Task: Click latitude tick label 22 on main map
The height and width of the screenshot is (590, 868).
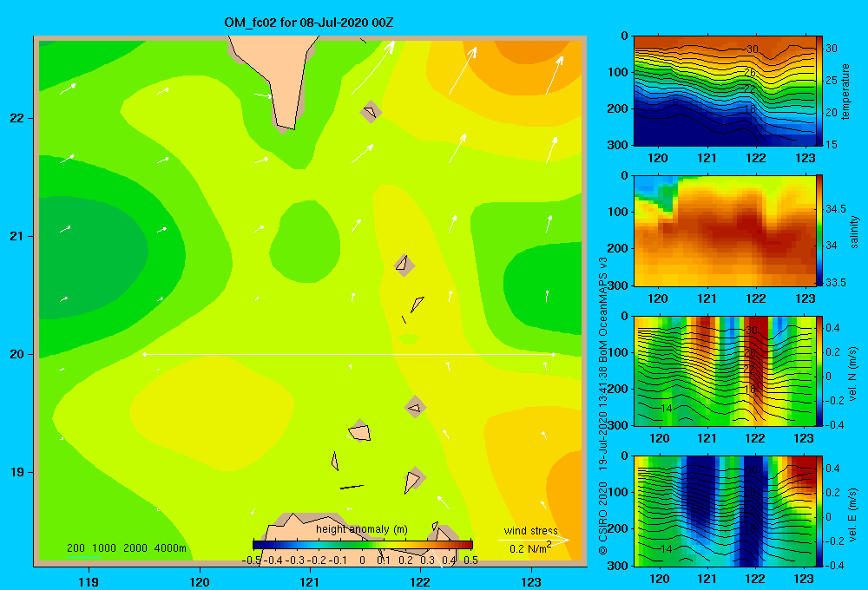Action: (17, 119)
